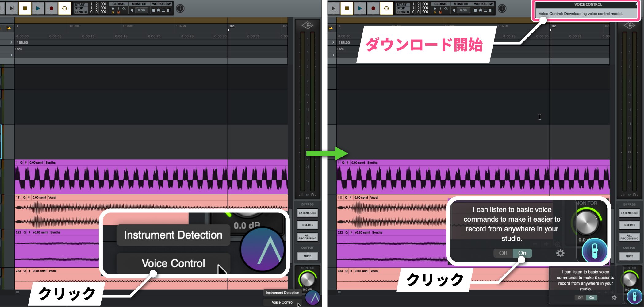Image resolution: width=644 pixels, height=307 pixels.
Task: Open the gear settings in enlarged voice callout
Action: 560,253
